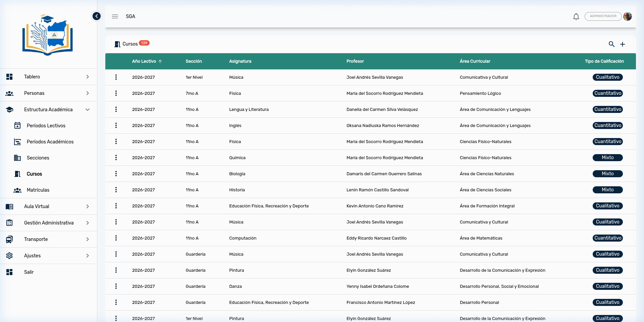This screenshot has height=322, width=644.
Task: Click the plus icon to add course
Action: click(x=622, y=44)
